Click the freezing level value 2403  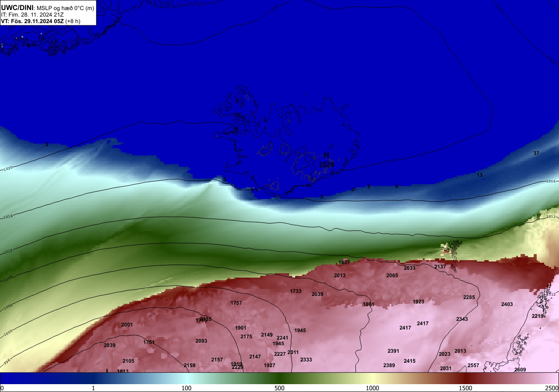[x=507, y=304]
